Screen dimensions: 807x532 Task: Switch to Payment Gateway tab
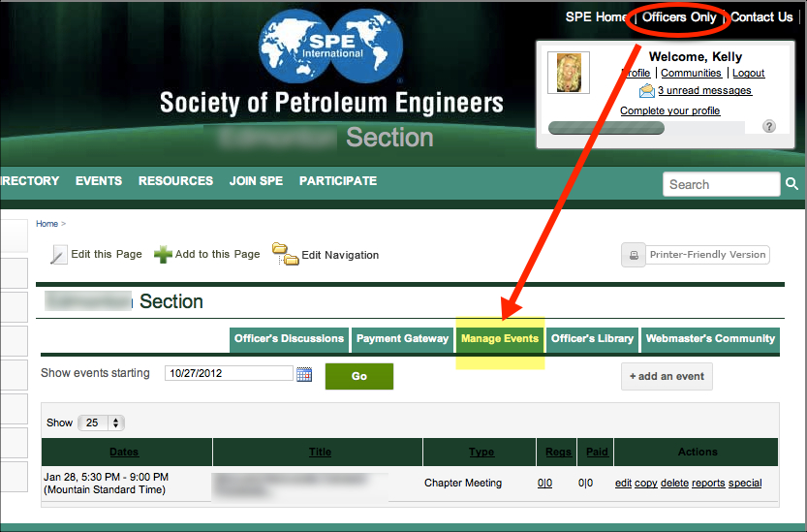tap(402, 339)
